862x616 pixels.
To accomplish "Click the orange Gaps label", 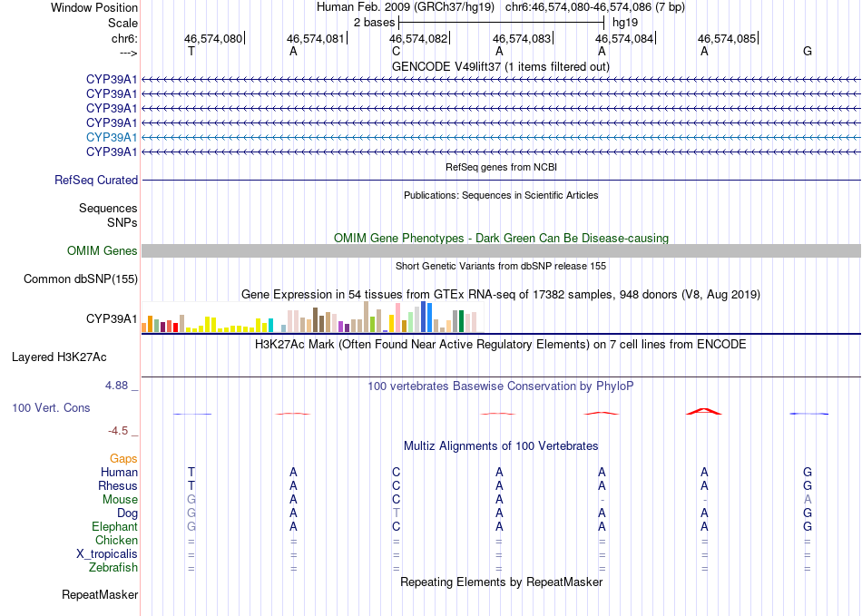I will pos(123,459).
